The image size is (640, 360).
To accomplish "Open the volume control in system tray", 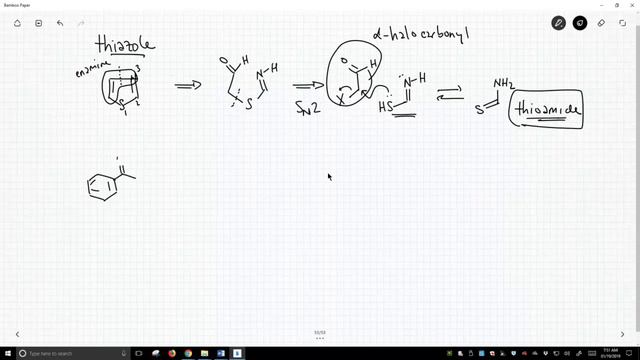I will click(x=567, y=353).
